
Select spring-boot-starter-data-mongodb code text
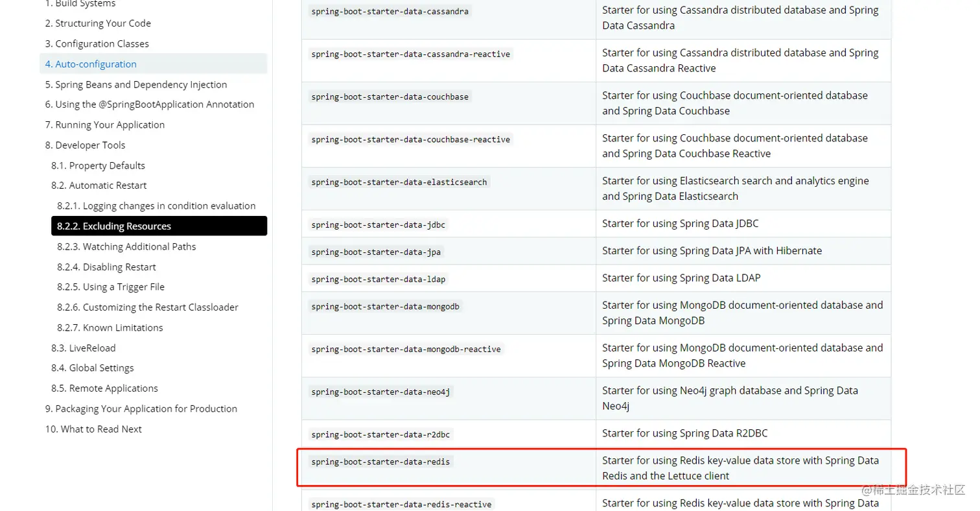(x=385, y=307)
